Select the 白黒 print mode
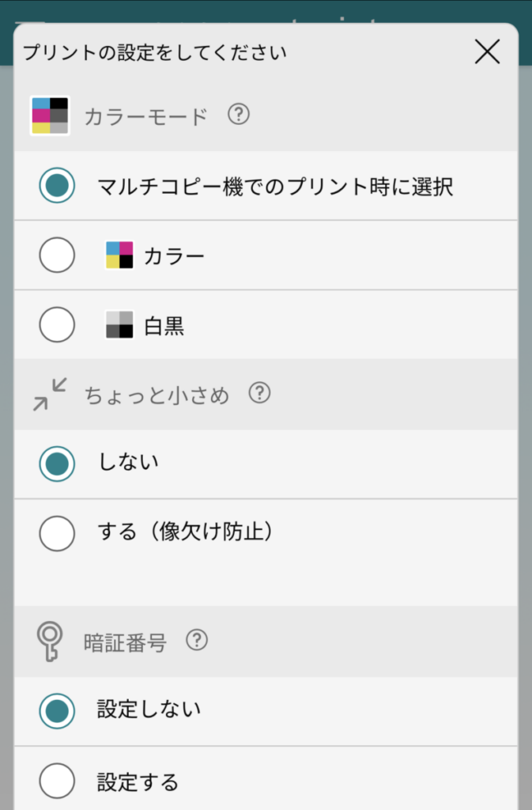Image resolution: width=532 pixels, height=810 pixels. coord(56,324)
